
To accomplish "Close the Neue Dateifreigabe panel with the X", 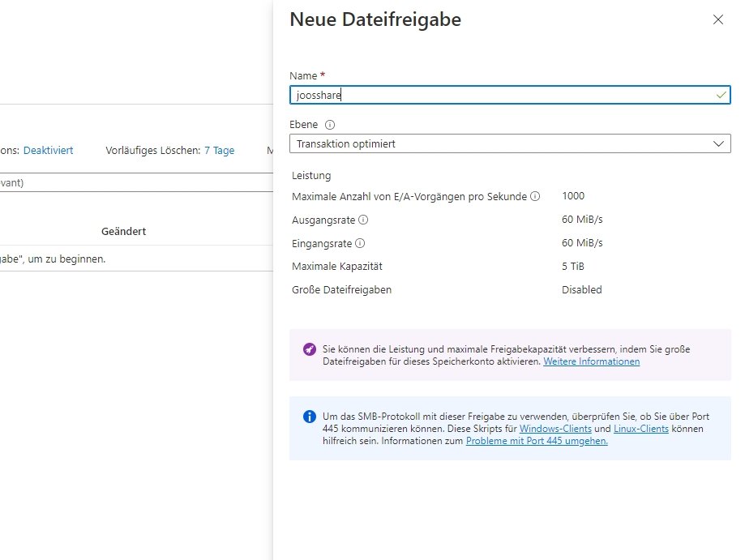I will coord(718,19).
